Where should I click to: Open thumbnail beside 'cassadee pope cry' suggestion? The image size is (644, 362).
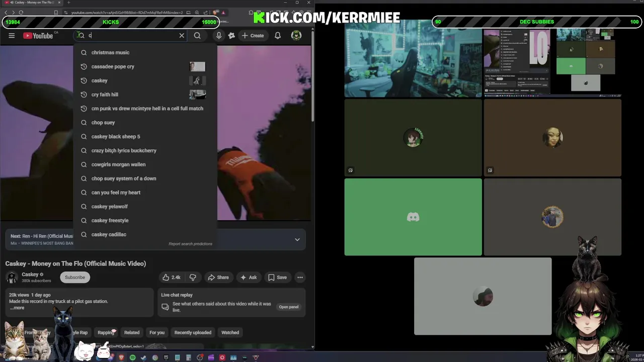coord(197,66)
